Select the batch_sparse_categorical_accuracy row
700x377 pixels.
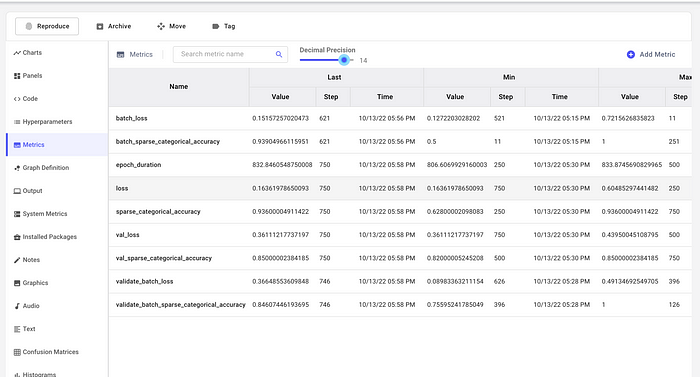400,142
